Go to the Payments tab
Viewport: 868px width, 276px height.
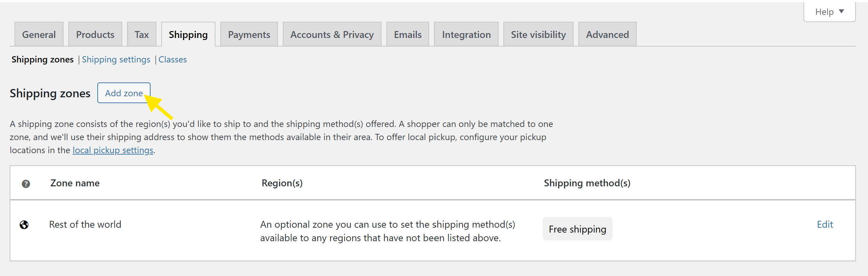[249, 34]
